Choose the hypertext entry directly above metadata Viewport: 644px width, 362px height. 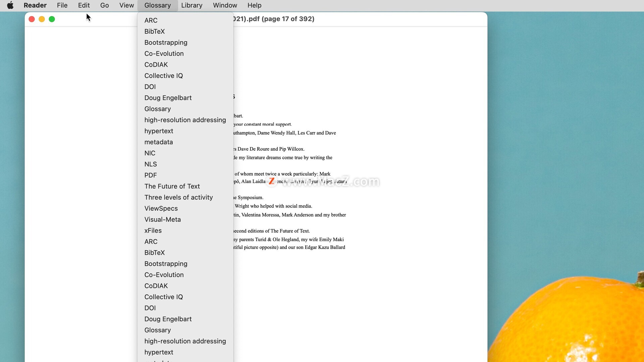185,131
